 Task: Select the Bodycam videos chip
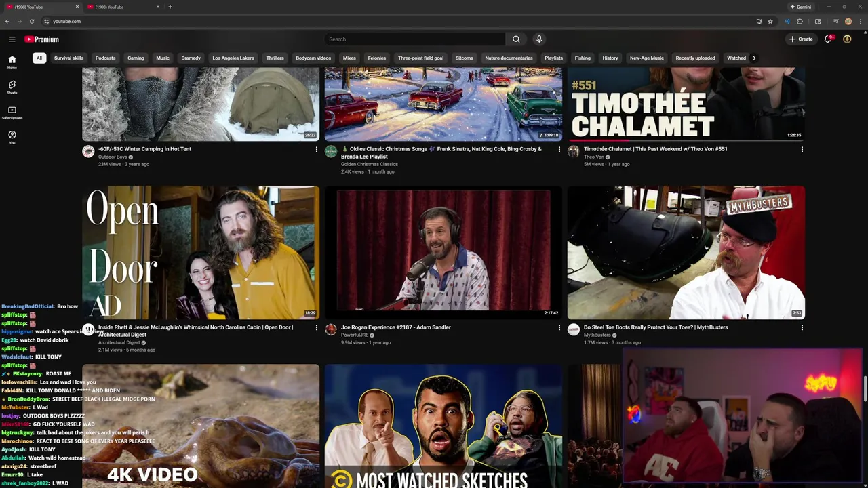(x=313, y=58)
